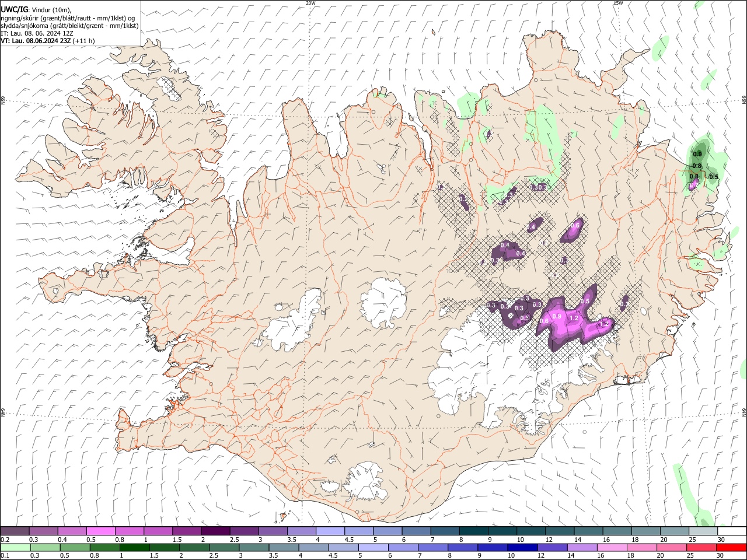Pick the darkest purple 2–2.5 swatch, top row
Viewport: 747px width, 560px height.
215,531
